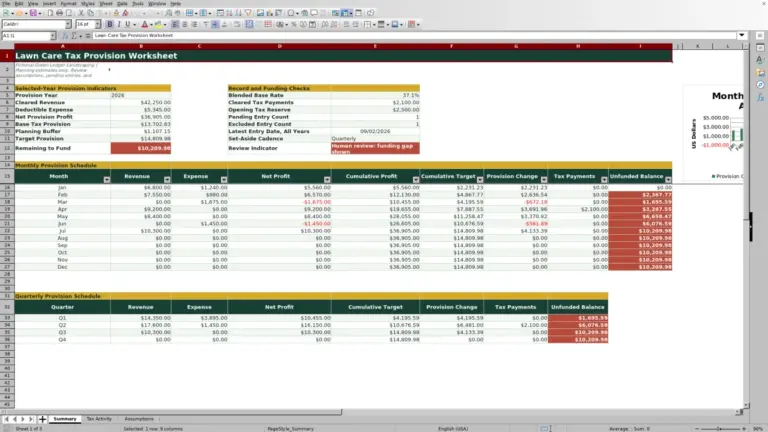Open the Month column filter dropdown

(x=106, y=180)
